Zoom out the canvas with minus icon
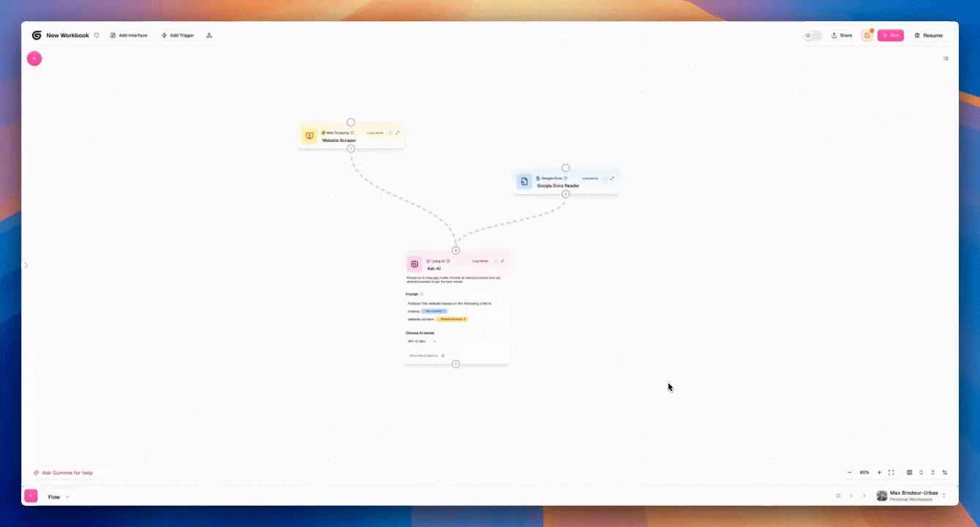 click(x=849, y=472)
